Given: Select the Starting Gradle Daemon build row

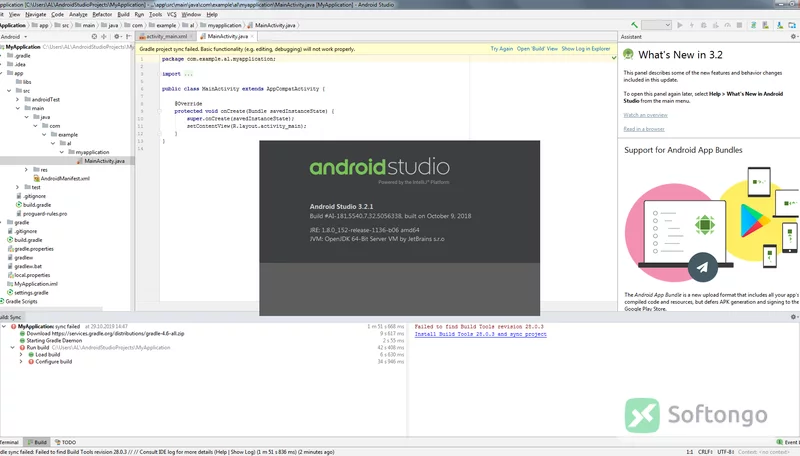Looking at the screenshot, I should click(54, 340).
